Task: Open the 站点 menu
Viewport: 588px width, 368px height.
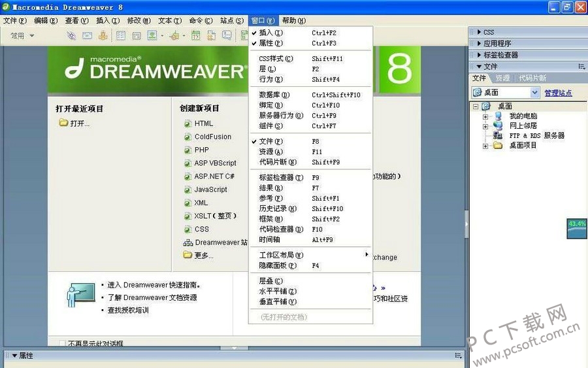Action: [232, 21]
